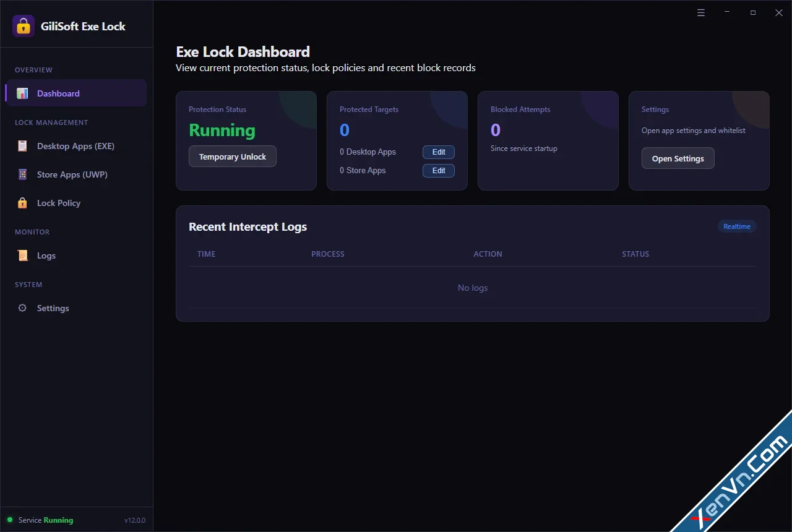Click the Realtime badge in logs panel
Image resolution: width=792 pixels, height=532 pixels.
tap(737, 226)
